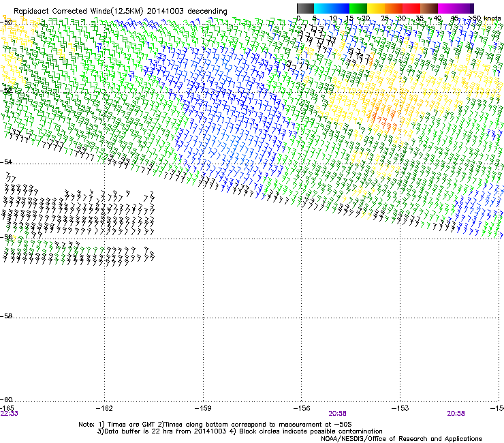Click the '-60' latitude axis label

click(6, 399)
